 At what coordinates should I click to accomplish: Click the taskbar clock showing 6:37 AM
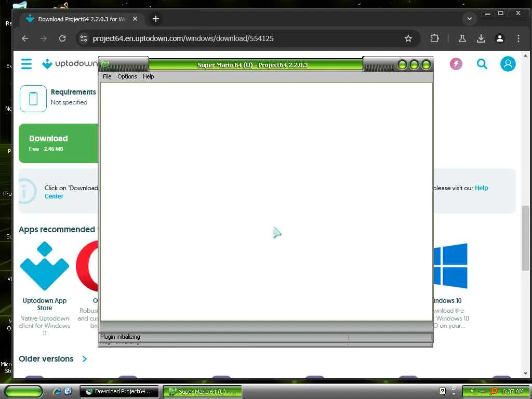pyautogui.click(x=513, y=391)
